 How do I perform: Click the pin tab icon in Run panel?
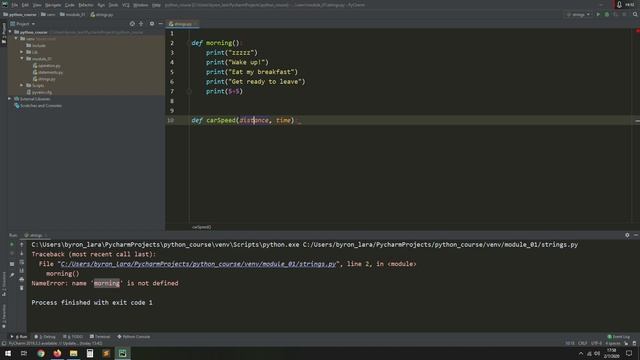point(12,276)
